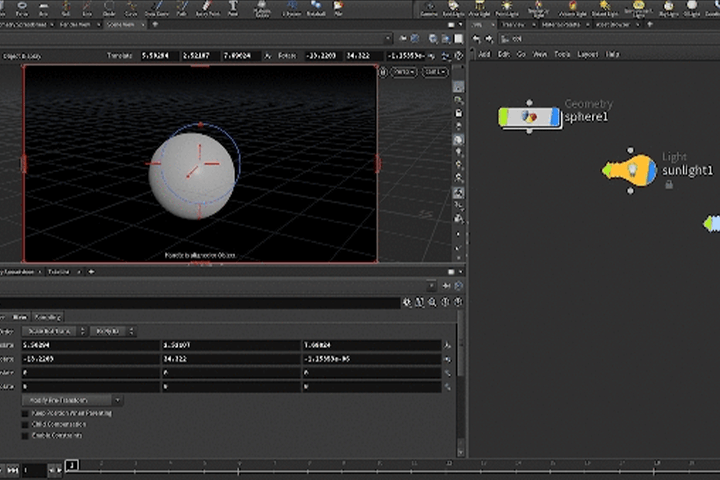720x480 pixels.
Task: Open the viewport Persp dropdown
Action: (404, 72)
